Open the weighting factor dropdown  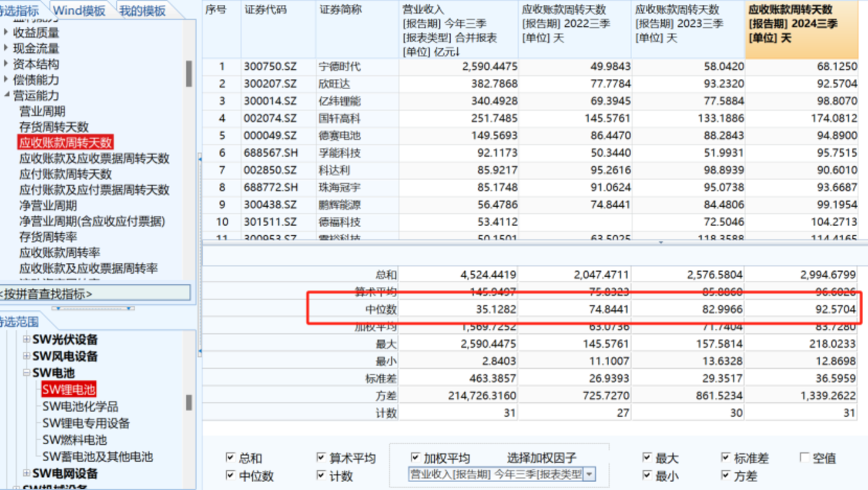(x=589, y=474)
